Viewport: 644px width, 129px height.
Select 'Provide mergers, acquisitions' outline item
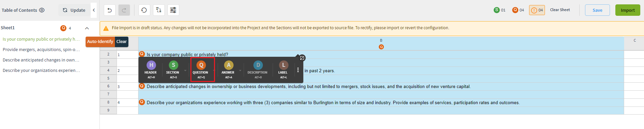click(x=41, y=49)
